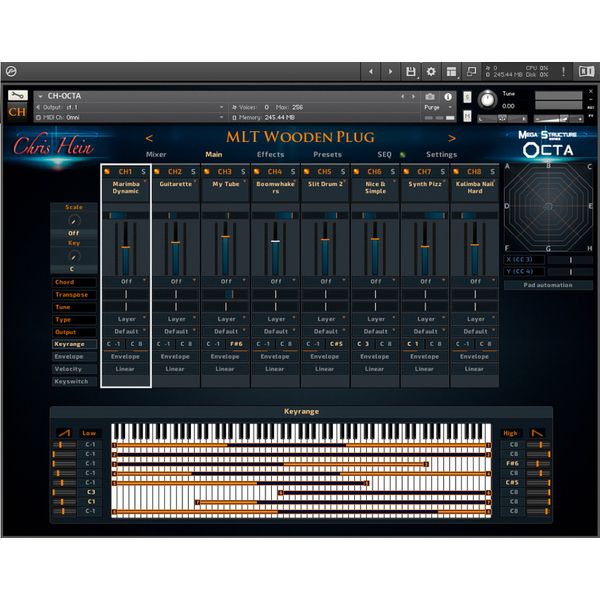Viewport: 600px width, 600px height.
Task: Solo channel CH3 with S button
Action: click(x=243, y=172)
